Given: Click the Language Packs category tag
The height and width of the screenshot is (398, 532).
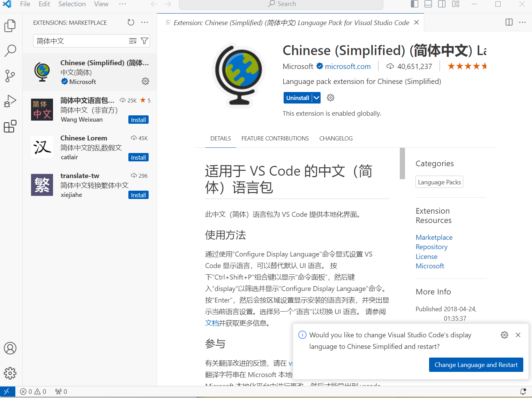Looking at the screenshot, I should click(439, 182).
